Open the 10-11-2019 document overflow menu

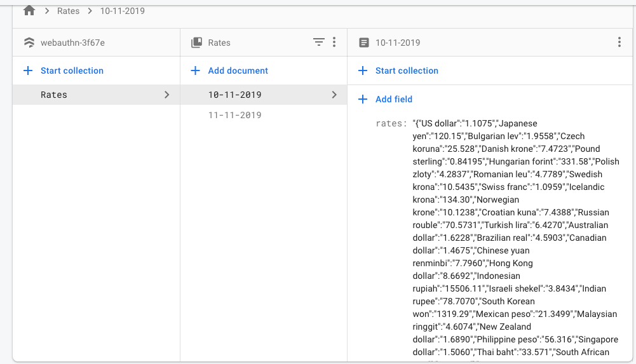tap(619, 43)
